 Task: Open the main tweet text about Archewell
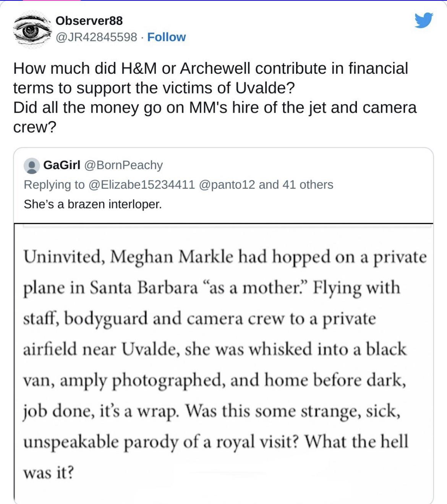tap(211, 69)
